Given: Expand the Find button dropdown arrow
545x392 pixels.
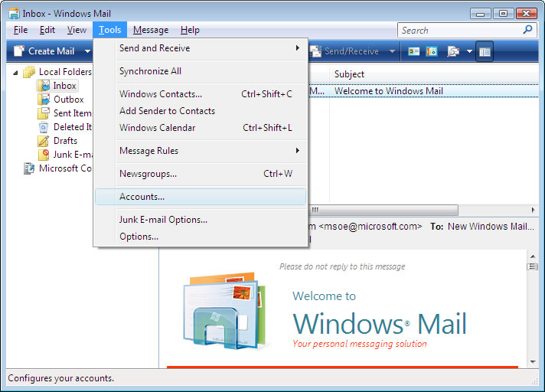Looking at the screenshot, I should 468,51.
